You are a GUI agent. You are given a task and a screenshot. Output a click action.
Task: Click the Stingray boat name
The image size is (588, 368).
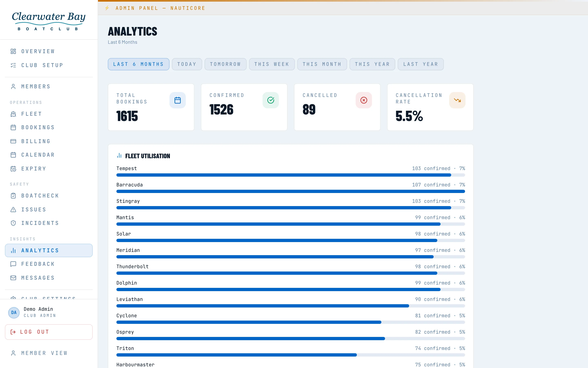128,201
